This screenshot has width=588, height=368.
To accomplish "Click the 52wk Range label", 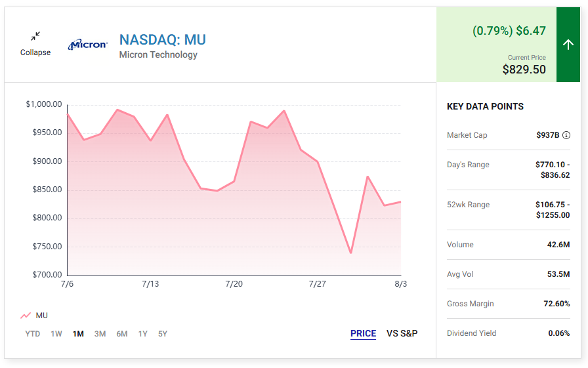I will tap(469, 205).
